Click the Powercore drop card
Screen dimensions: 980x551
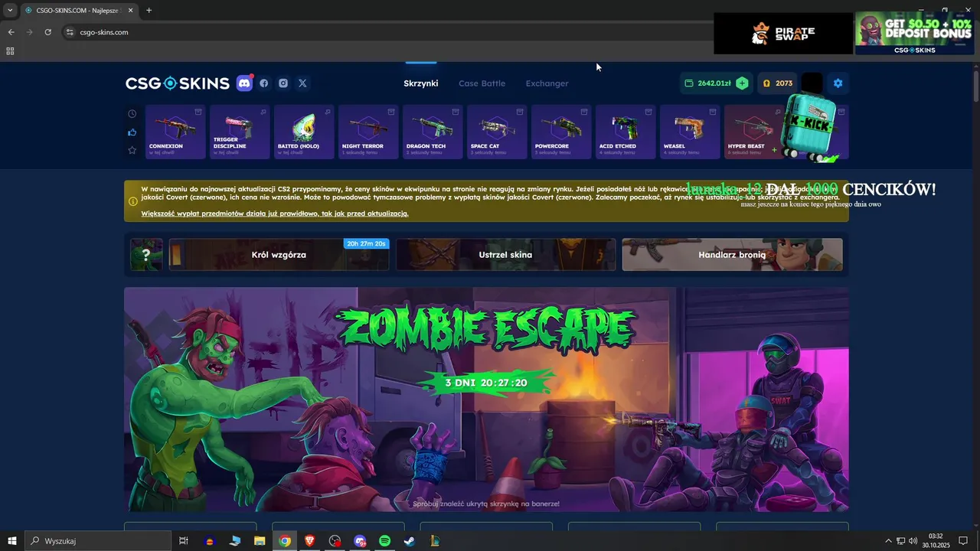561,132
